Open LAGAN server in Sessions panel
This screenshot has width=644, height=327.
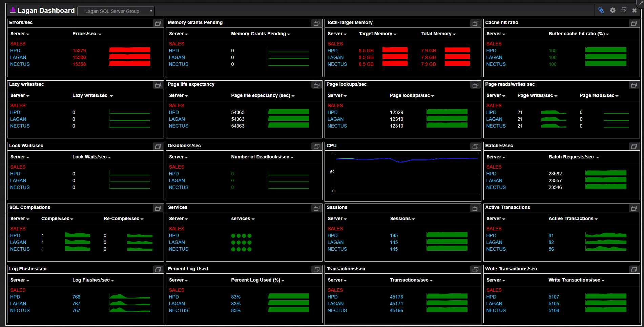click(335, 242)
